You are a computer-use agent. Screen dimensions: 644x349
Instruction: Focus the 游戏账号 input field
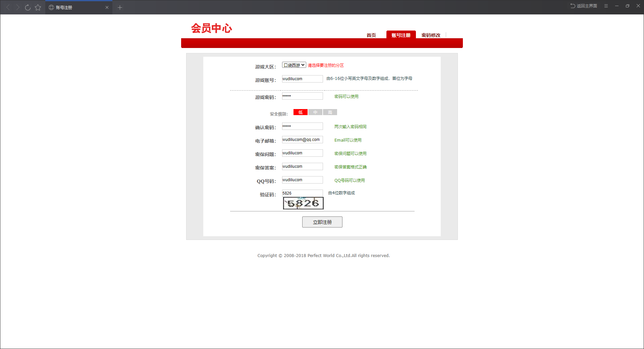[302, 79]
